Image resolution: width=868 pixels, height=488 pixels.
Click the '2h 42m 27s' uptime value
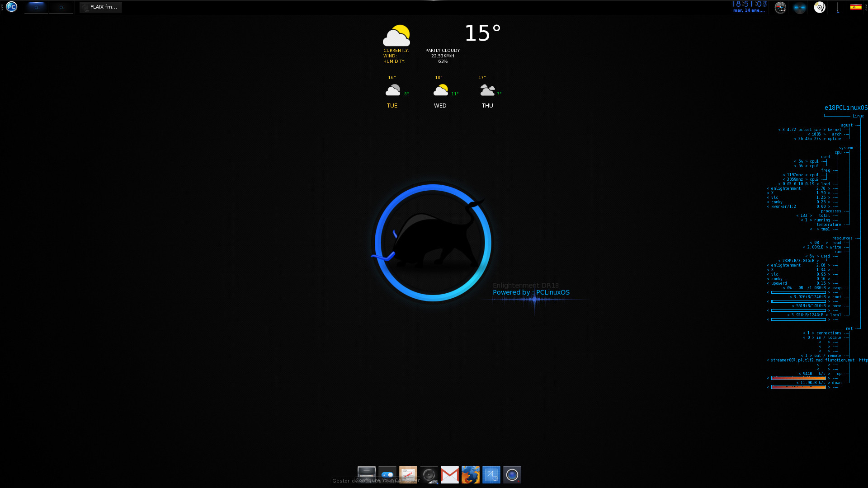[809, 139]
